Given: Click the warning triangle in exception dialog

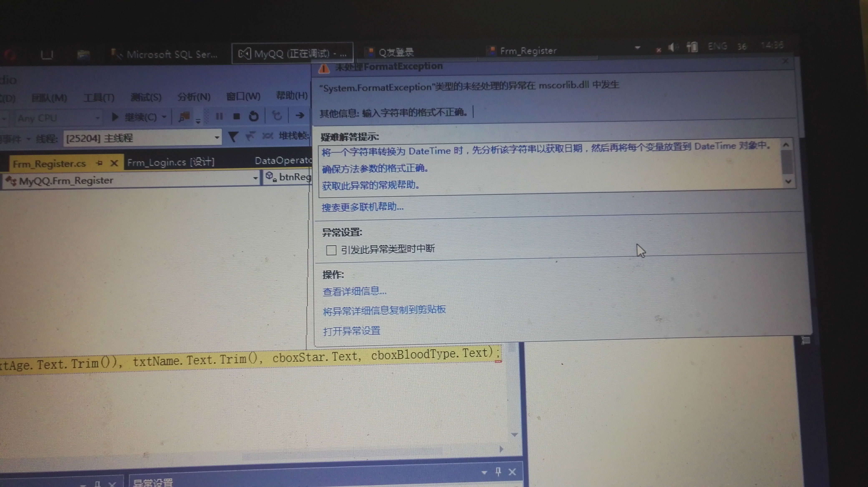Looking at the screenshot, I should pyautogui.click(x=324, y=68).
